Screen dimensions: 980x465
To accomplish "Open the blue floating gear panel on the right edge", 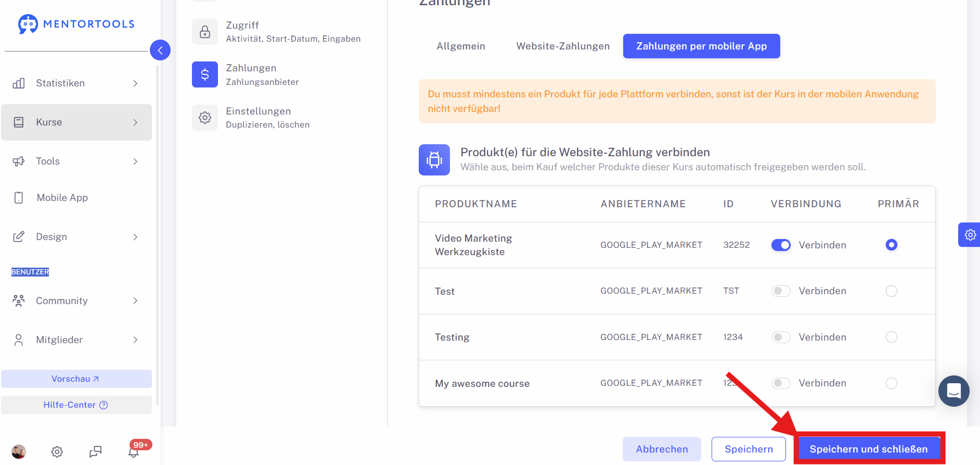I will [x=970, y=235].
